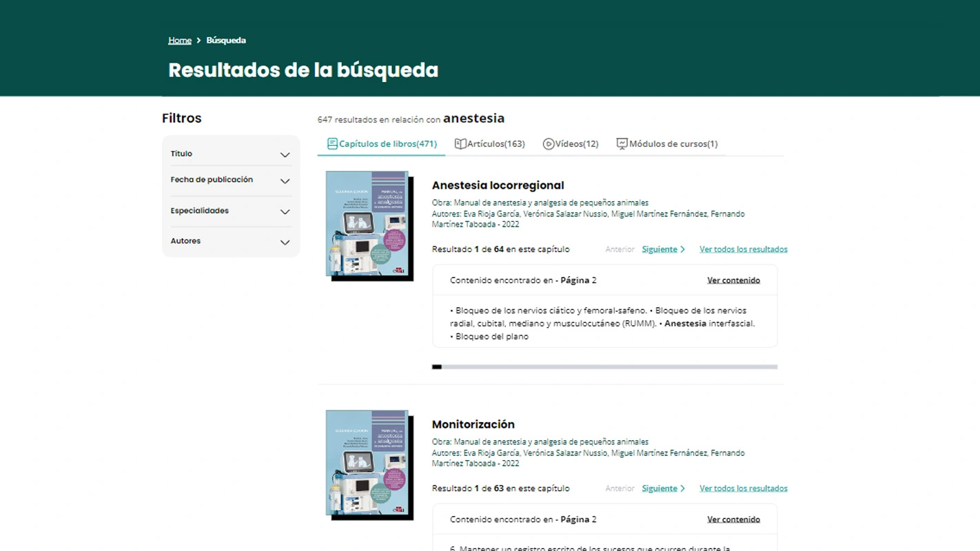Screen dimensions: 980x551
Task: Switch to Vídeos(12) tab
Action: pos(576,144)
